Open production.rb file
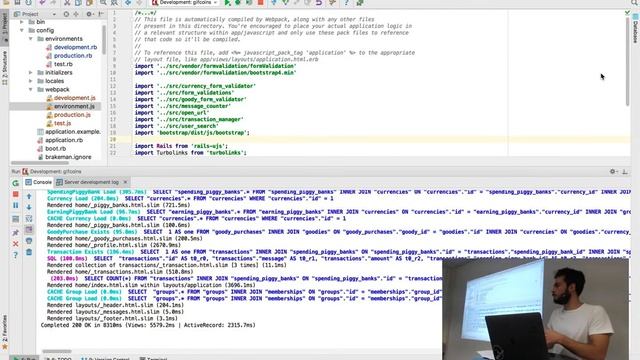Viewport: 640px width, 360px height. coord(73,56)
